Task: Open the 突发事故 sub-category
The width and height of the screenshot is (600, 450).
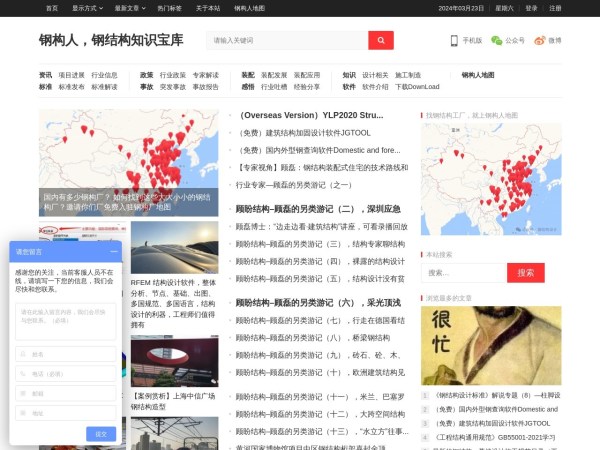Action: click(173, 87)
